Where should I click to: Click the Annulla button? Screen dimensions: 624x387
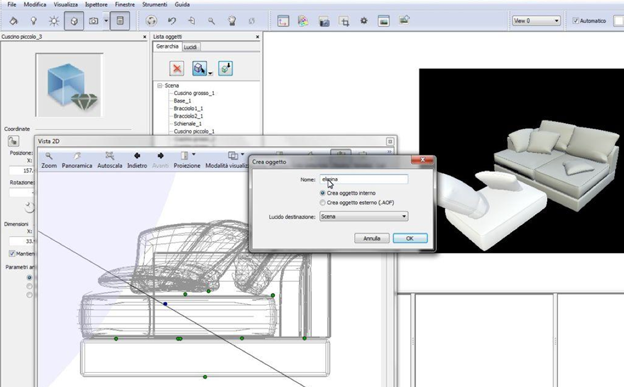(x=372, y=238)
